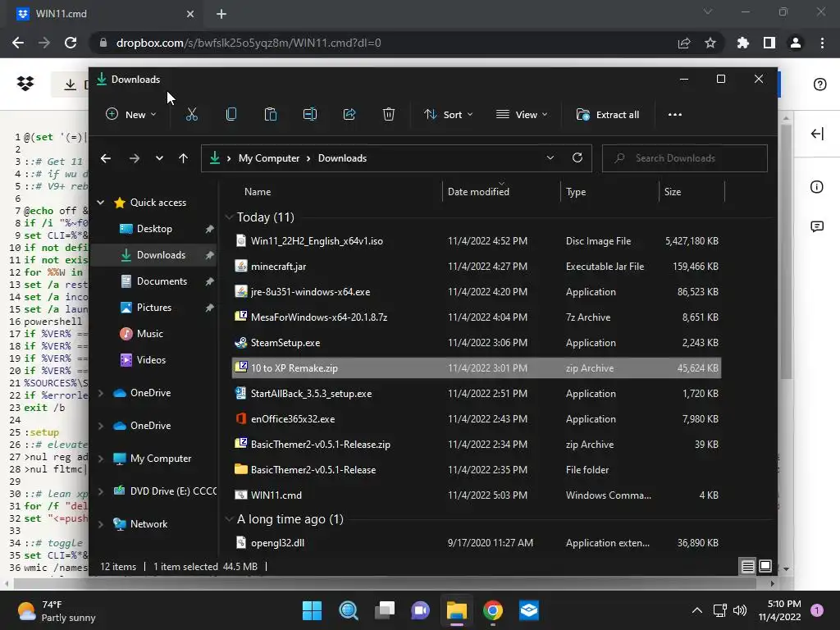This screenshot has width=840, height=630.
Task: Go forward in File Explorer navigation
Action: (134, 158)
